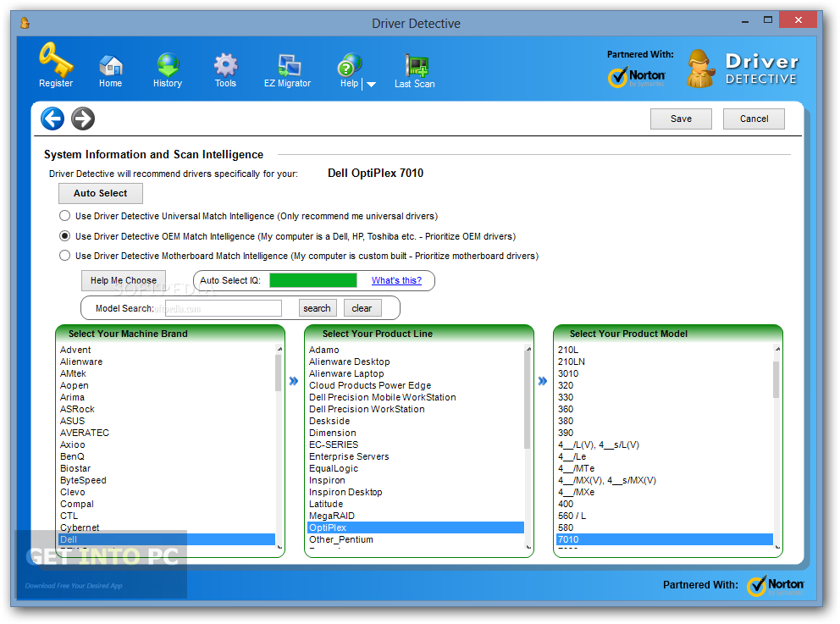Select Cloud Products Power Edge line
The image size is (840, 624).
[370, 385]
